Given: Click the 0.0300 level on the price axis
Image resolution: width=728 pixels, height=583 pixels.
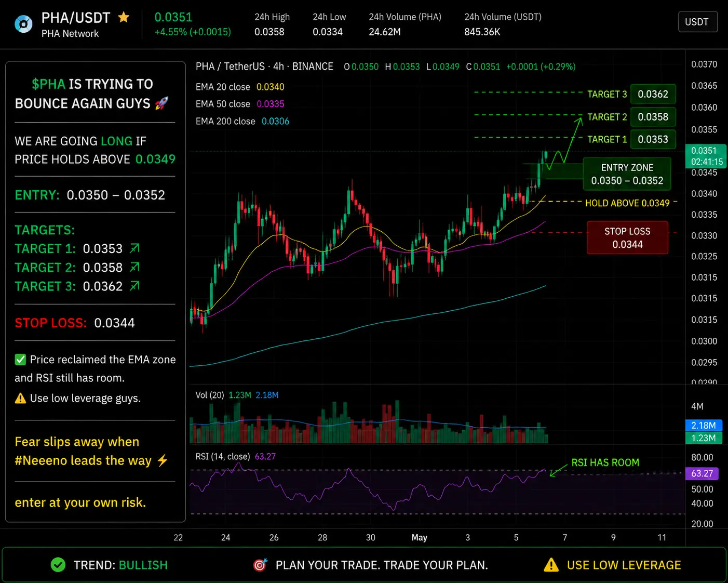Looking at the screenshot, I should (x=704, y=341).
